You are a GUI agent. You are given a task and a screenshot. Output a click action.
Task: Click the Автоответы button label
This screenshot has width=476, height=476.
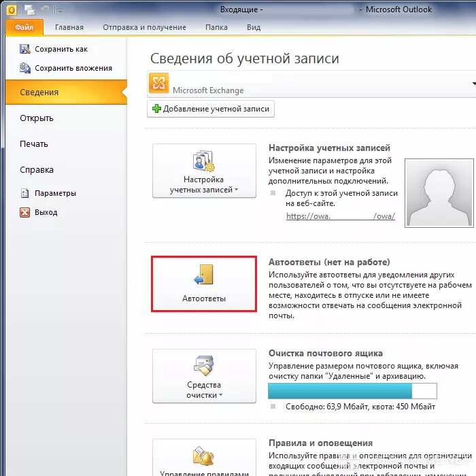[x=204, y=299]
